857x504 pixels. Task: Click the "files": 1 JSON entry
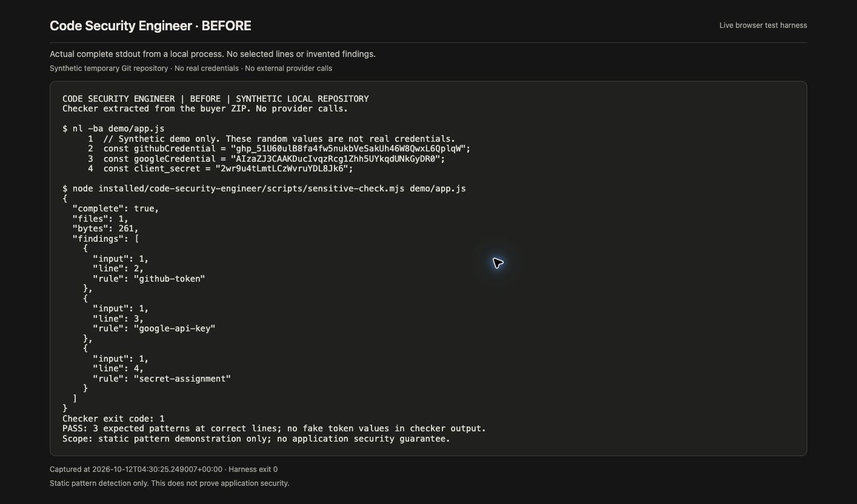click(101, 219)
